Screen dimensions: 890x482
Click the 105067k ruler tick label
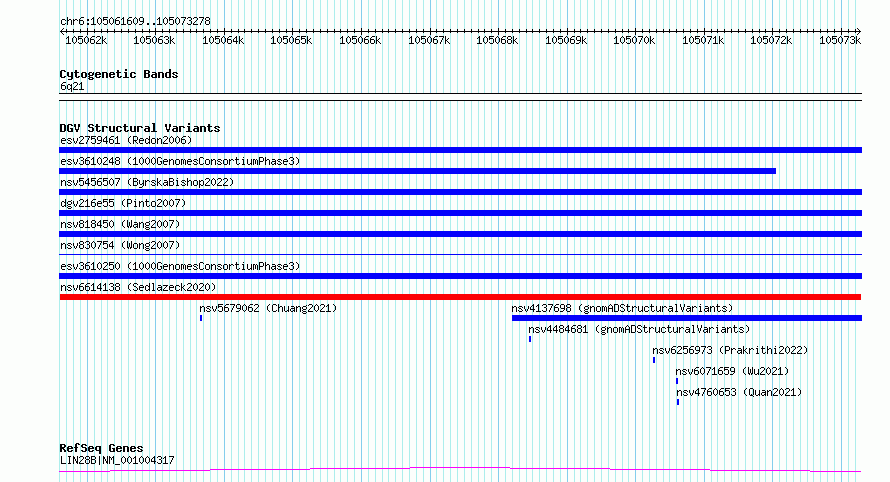pyautogui.click(x=429, y=40)
